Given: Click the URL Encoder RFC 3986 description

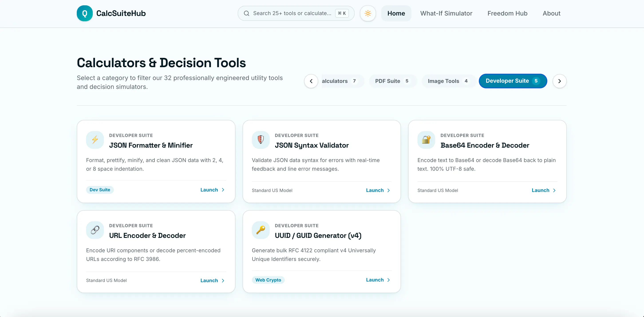Looking at the screenshot, I should click(153, 254).
